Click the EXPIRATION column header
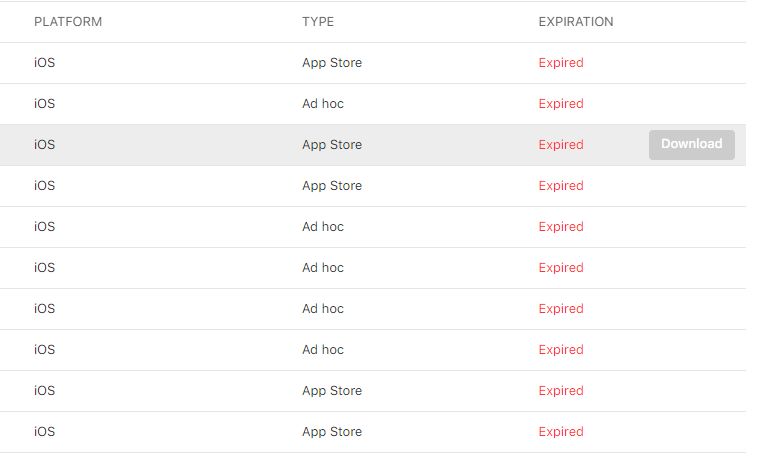 click(x=575, y=22)
